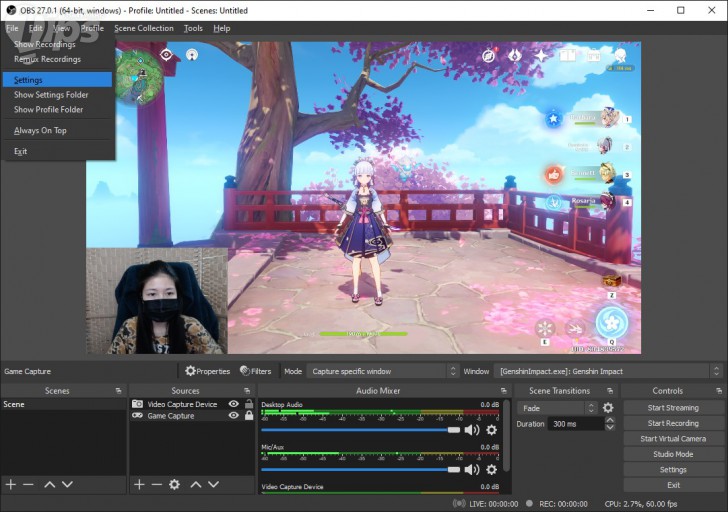This screenshot has height=512, width=728.
Task: Enable Studio Mode
Action: click(673, 454)
